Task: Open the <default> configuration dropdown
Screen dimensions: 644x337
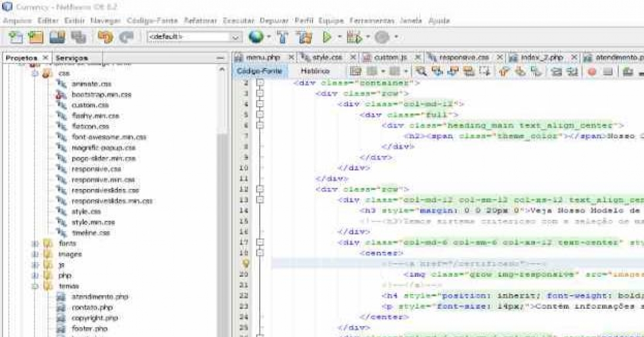Action: pyautogui.click(x=236, y=37)
